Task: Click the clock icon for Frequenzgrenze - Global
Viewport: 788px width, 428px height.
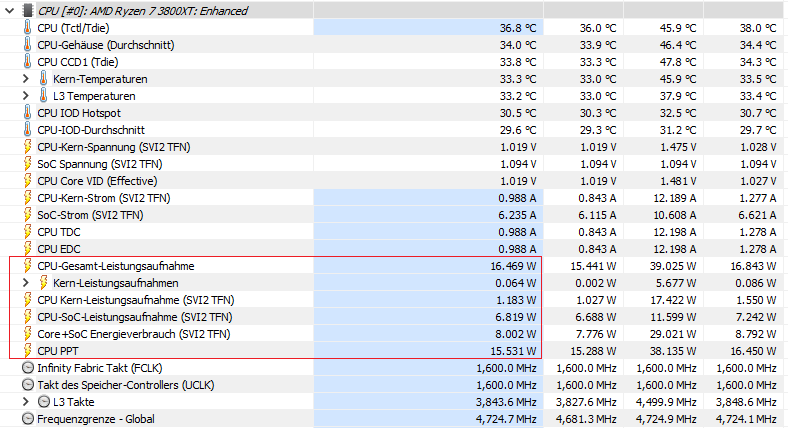Action: pos(28,419)
